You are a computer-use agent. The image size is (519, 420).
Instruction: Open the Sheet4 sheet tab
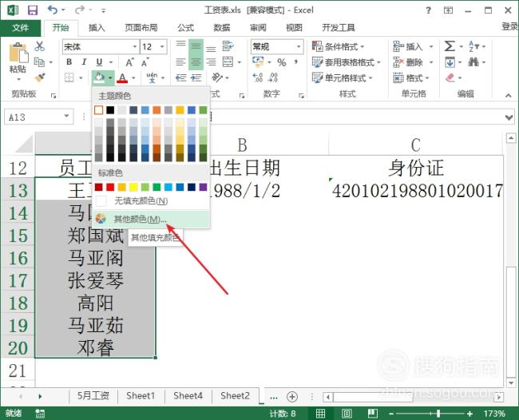(x=188, y=396)
